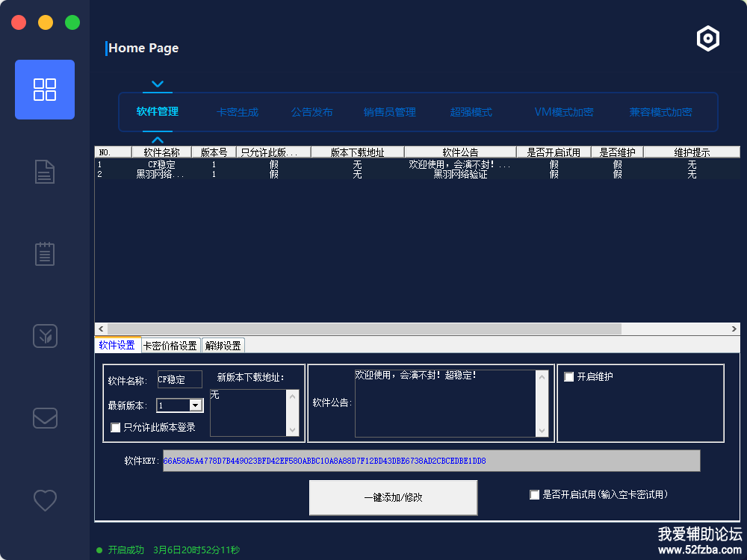
Task: Enable 只允许此版本登录 checkbox
Action: point(116,428)
